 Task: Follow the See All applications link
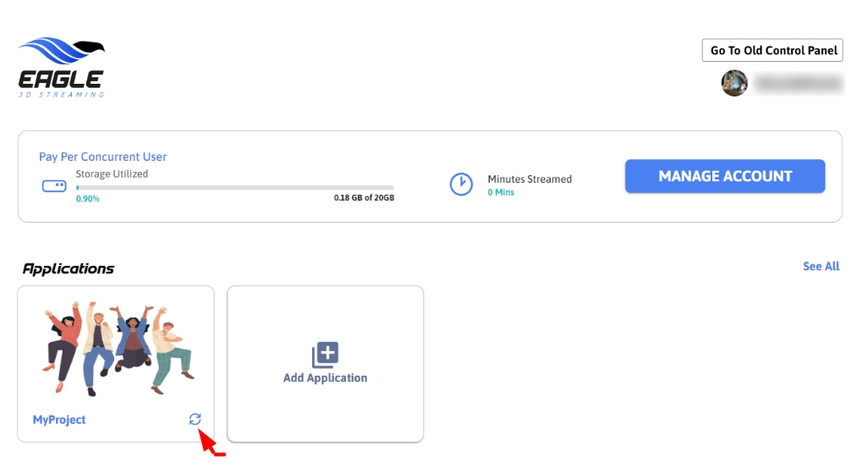click(x=821, y=266)
